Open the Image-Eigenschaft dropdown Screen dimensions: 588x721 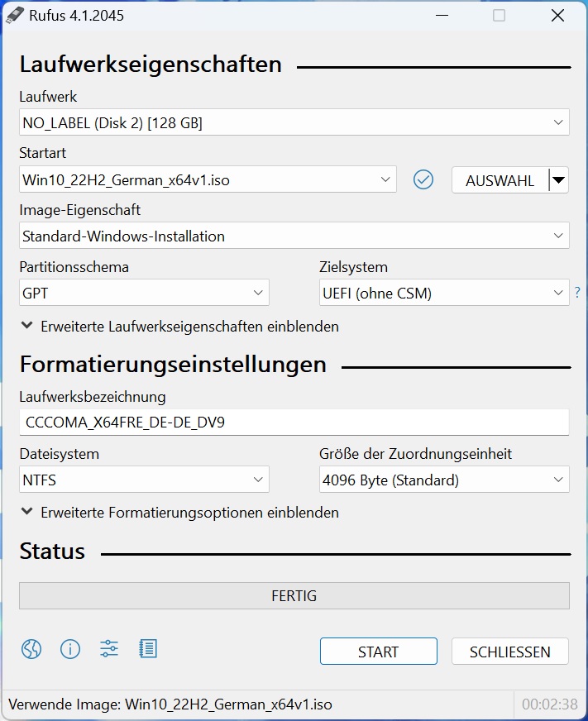tap(294, 236)
